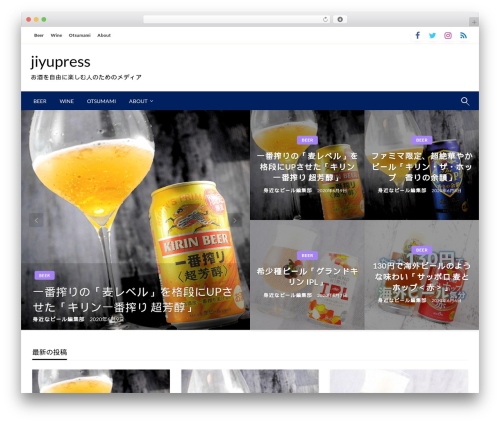The height and width of the screenshot is (423, 500).
Task: Open Beer link in top menu
Action: [39, 35]
